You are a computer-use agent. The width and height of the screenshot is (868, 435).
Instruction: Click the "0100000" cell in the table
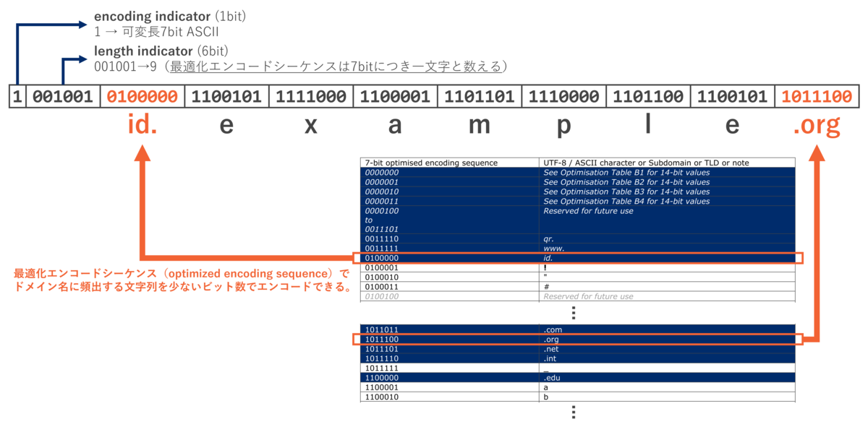380,258
